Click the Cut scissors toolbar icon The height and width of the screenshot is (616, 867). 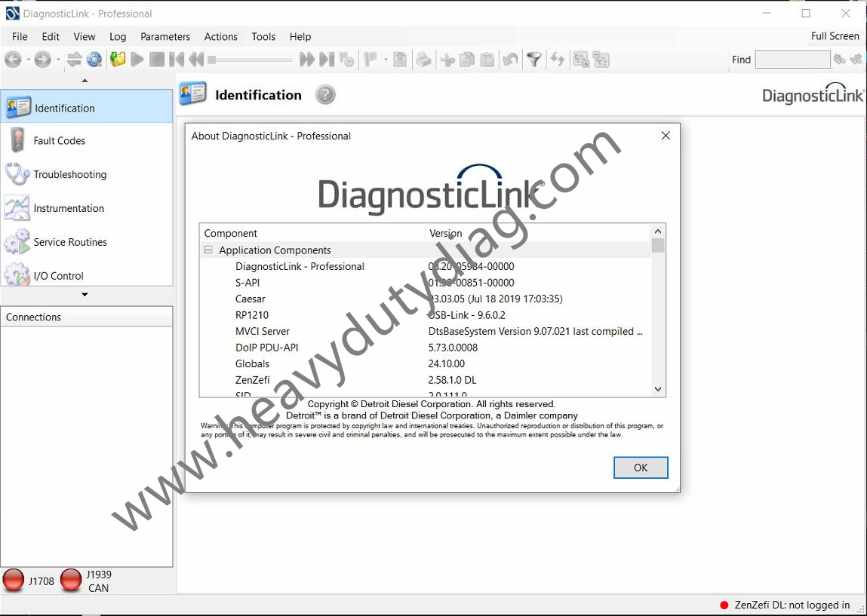pos(447,60)
